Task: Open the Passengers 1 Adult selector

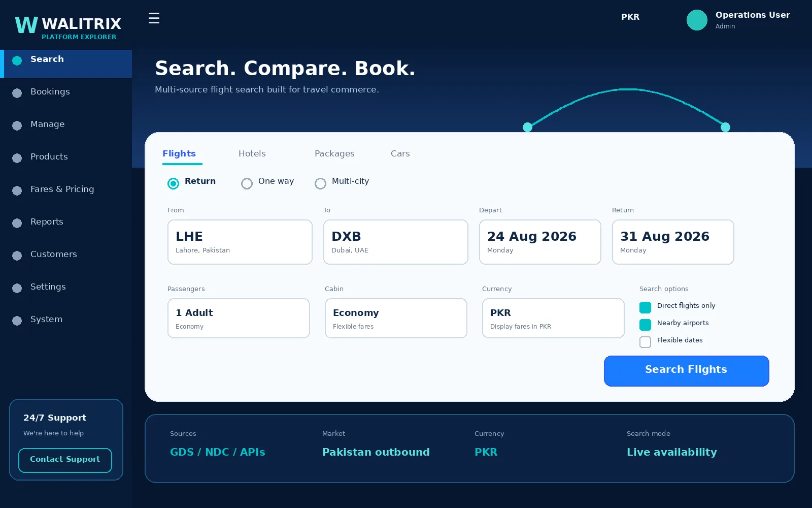Action: tap(239, 318)
